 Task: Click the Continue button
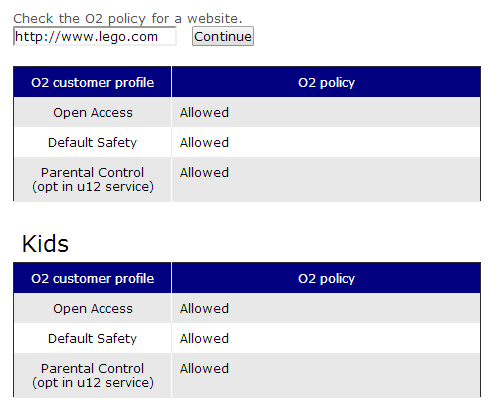tap(223, 36)
